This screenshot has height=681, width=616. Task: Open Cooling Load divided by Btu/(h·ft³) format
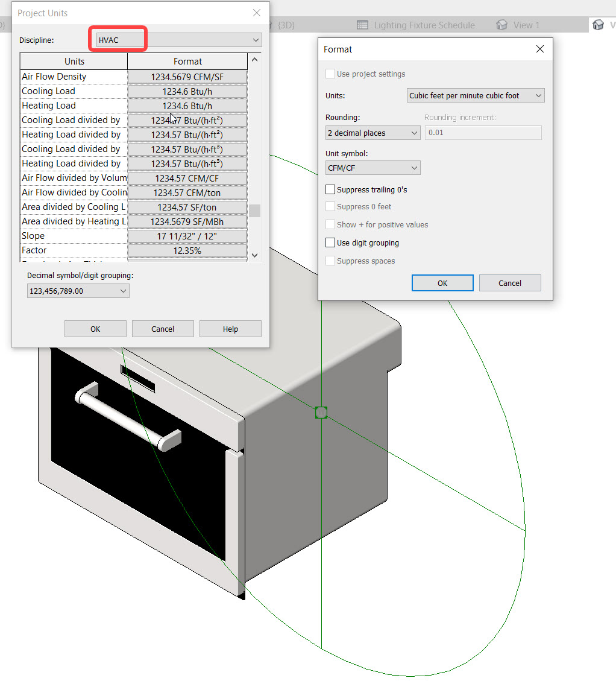pyautogui.click(x=187, y=150)
